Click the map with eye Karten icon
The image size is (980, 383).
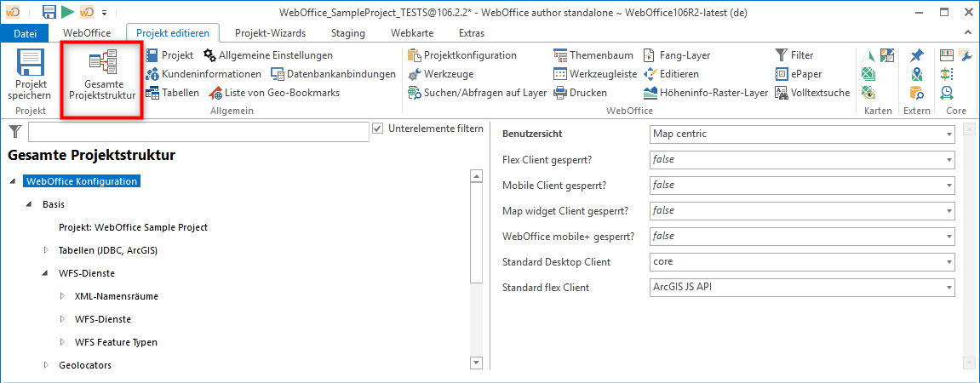(868, 93)
